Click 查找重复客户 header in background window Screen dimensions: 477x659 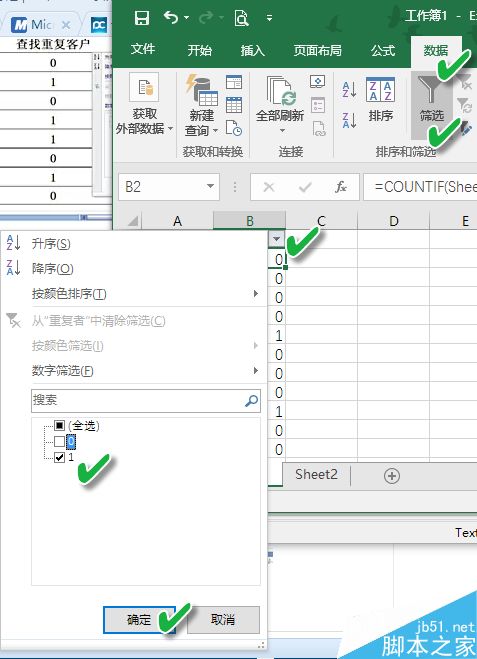[53, 44]
